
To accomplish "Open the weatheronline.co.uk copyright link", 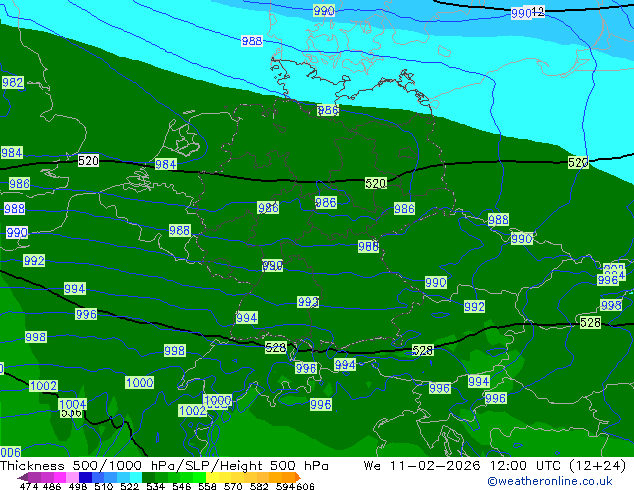I will coord(550,481).
